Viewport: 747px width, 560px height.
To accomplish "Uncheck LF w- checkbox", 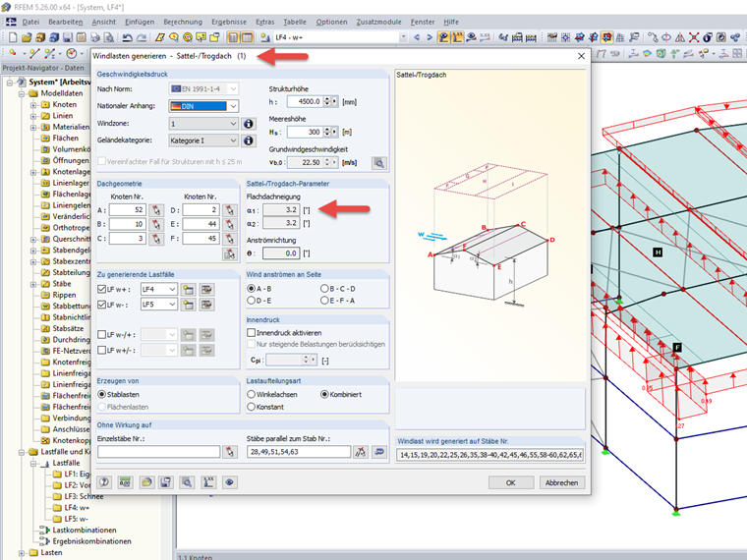I will point(101,305).
